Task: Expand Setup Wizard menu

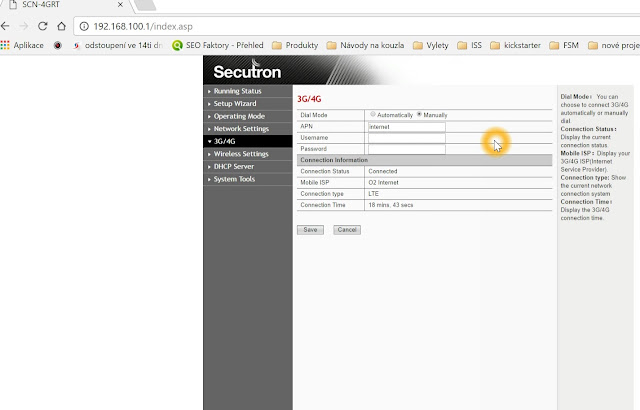Action: (248, 104)
